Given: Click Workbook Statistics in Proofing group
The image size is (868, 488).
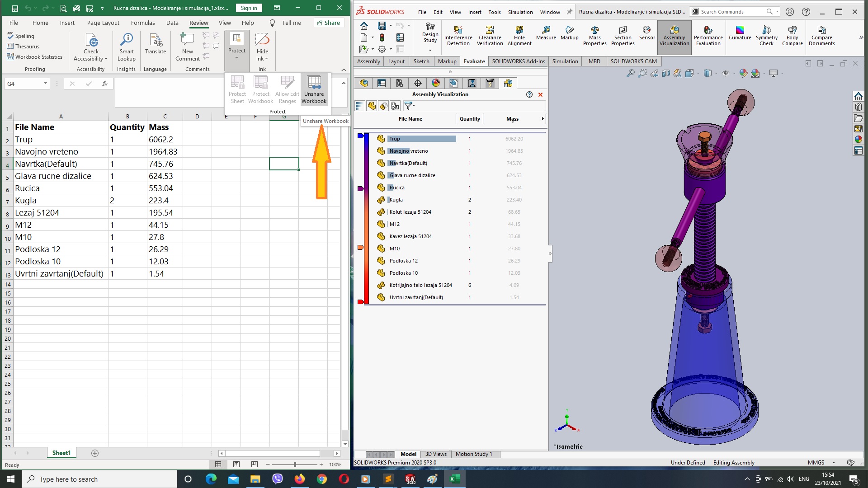Looking at the screenshot, I should (34, 57).
